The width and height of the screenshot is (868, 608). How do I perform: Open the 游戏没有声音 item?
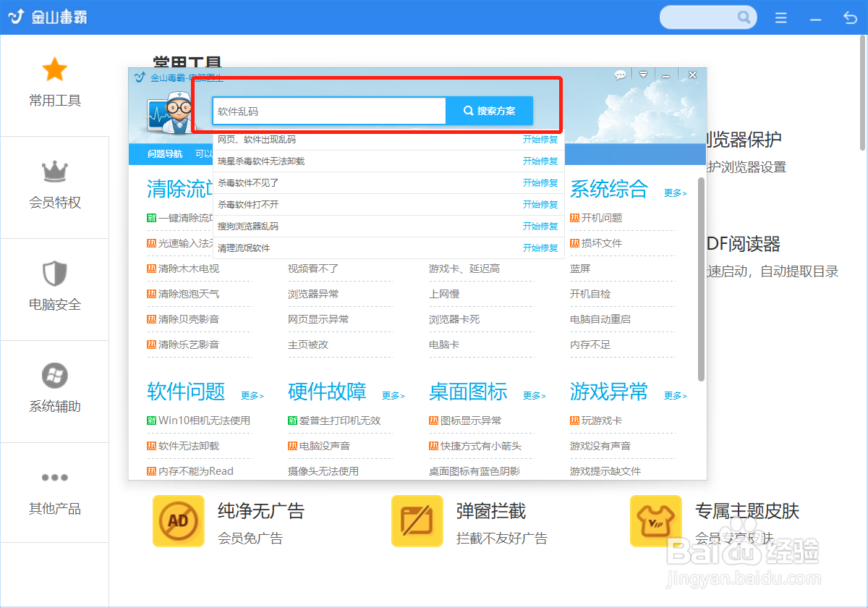(x=600, y=446)
